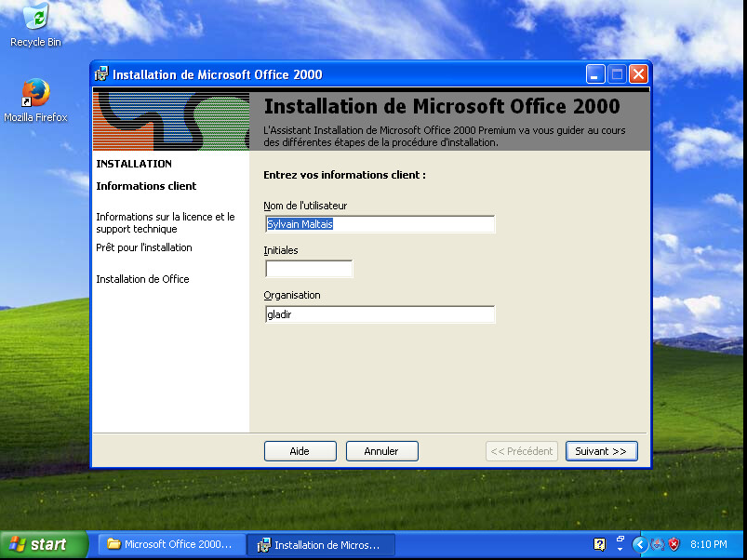Click the Informations sur la licence et le support technique step

166,223
